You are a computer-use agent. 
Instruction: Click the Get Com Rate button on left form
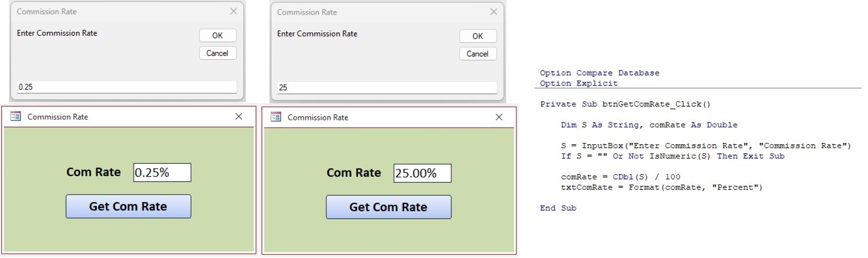pyautogui.click(x=128, y=206)
